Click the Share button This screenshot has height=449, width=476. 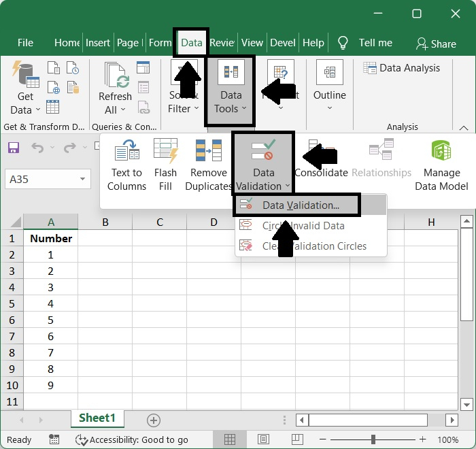click(x=437, y=44)
